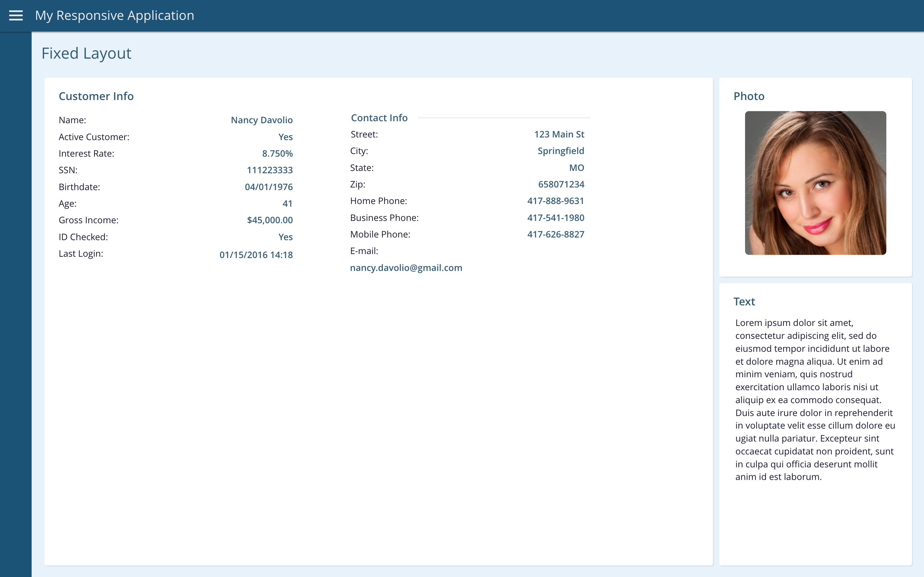Viewport: 924px width, 577px height.
Task: Click the Fixed Layout page heading
Action: pyautogui.click(x=86, y=53)
